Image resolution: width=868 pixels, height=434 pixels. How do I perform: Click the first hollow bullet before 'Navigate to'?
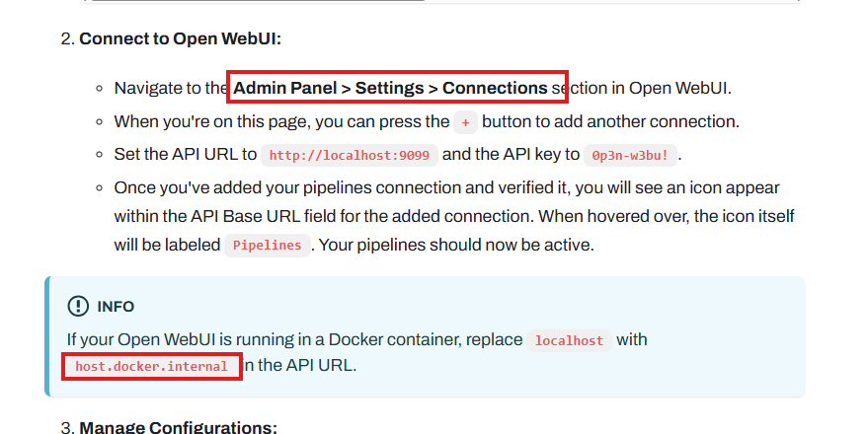tap(101, 89)
